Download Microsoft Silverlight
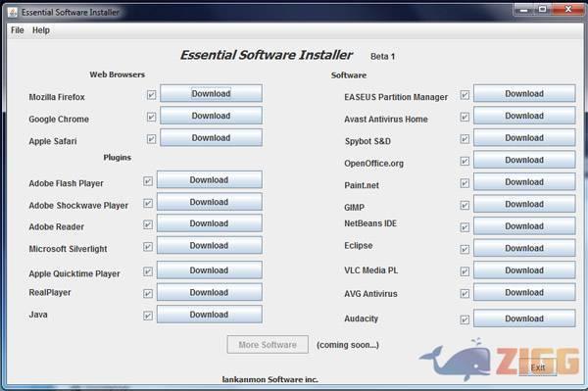588x391 pixels. coord(210,245)
